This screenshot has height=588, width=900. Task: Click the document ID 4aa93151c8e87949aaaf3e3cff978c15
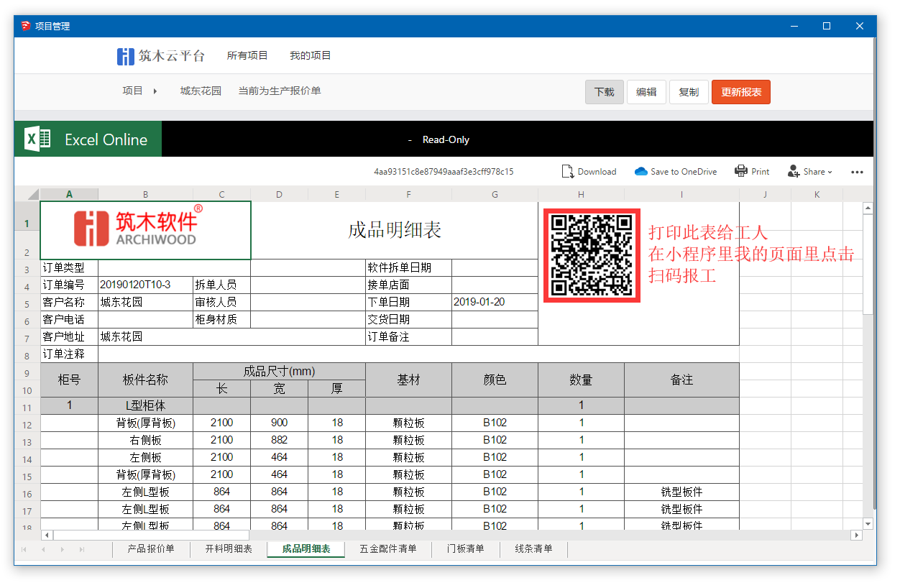point(444,172)
